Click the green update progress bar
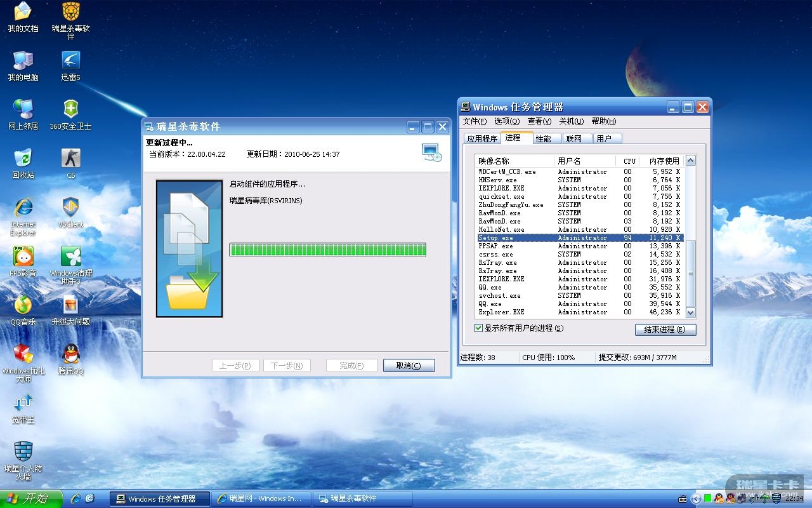This screenshot has height=508, width=812. (x=327, y=250)
